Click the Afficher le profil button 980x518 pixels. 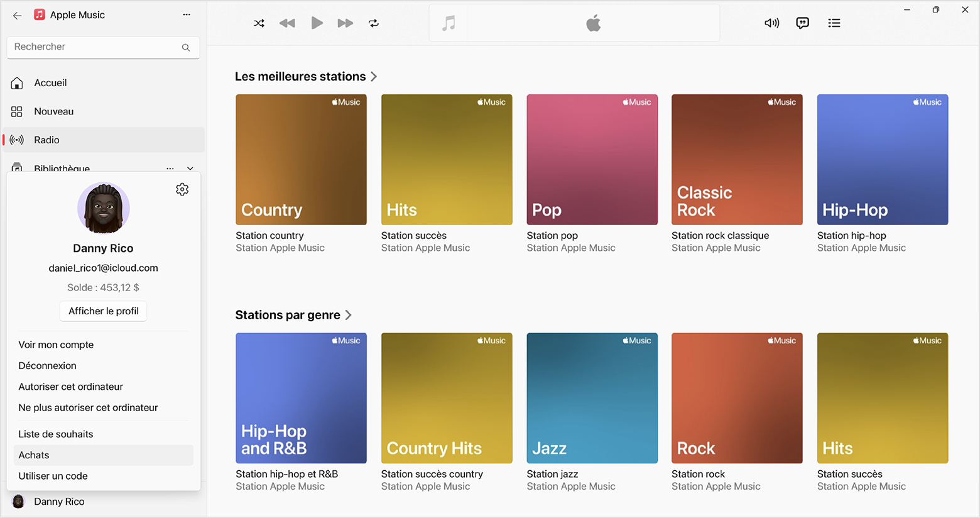104,311
